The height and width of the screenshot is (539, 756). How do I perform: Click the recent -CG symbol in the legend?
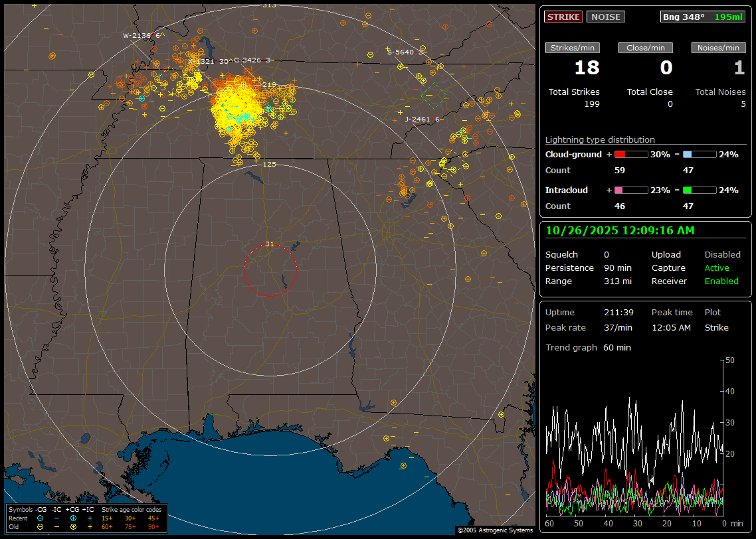coord(40,518)
